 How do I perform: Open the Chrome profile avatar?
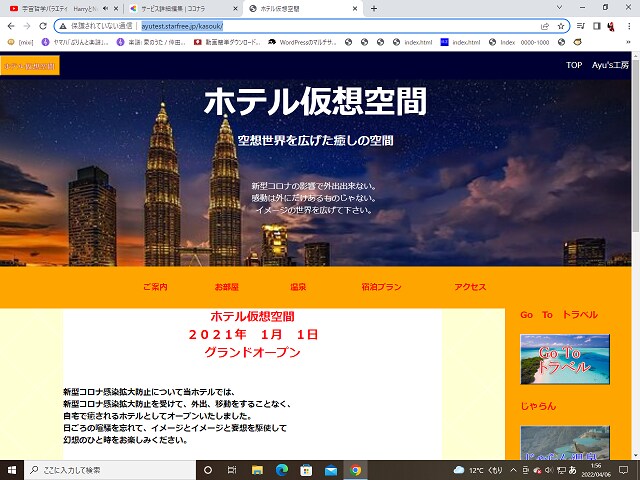(611, 26)
